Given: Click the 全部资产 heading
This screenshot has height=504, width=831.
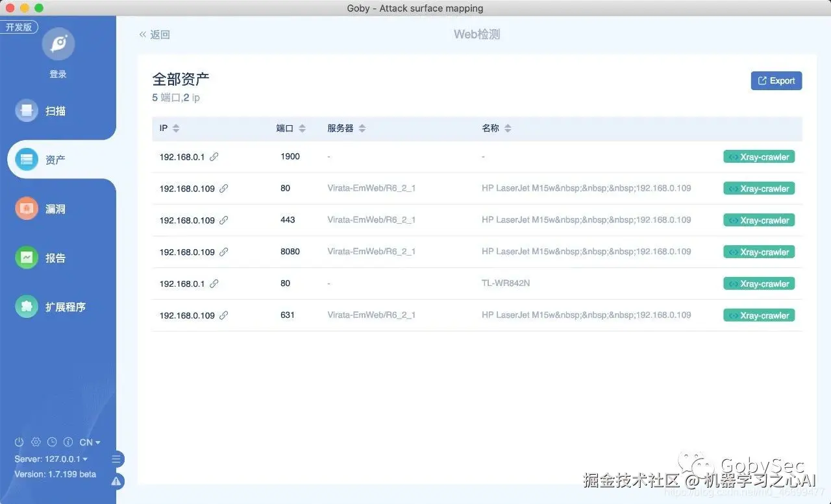Looking at the screenshot, I should (x=180, y=79).
